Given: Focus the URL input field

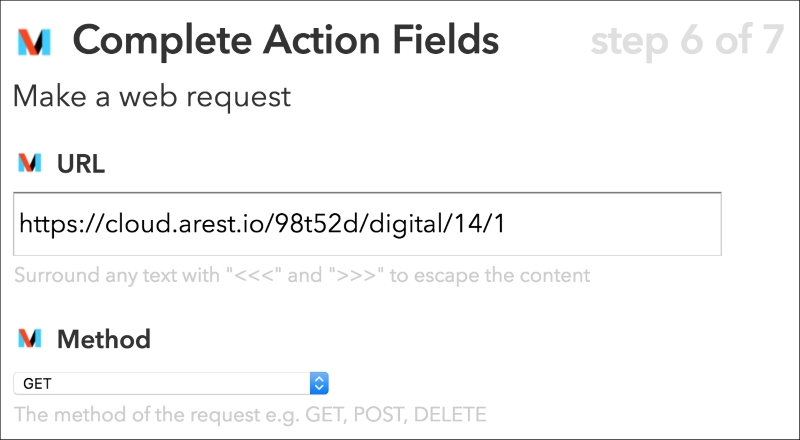Looking at the screenshot, I should click(x=367, y=224).
